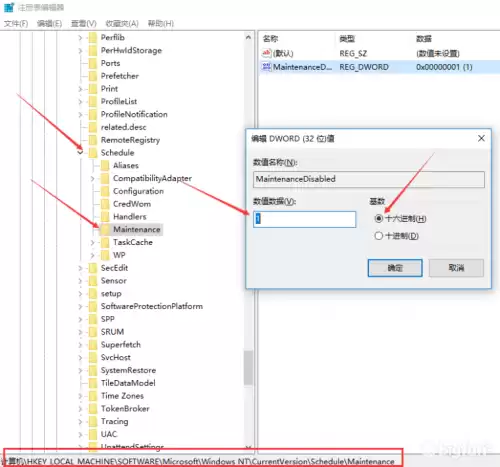Click the tree pane vertical scrollbar thumb
The width and height of the screenshot is (500, 467).
tap(248, 367)
